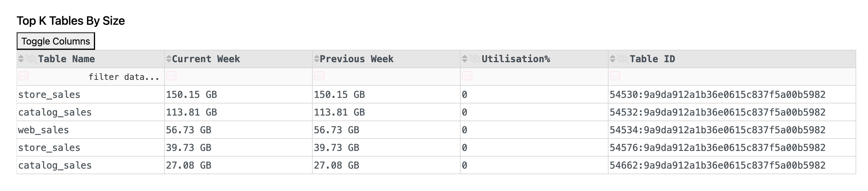Screen dimensions: 868x191
Task: Hide the Table ID column
Action: coord(622,59)
